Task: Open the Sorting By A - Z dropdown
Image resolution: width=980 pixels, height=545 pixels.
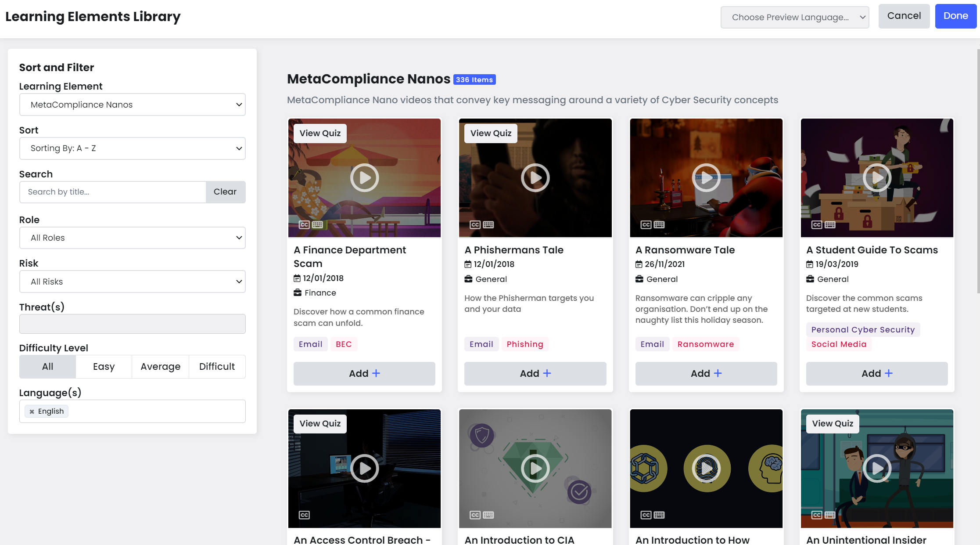Action: click(x=133, y=148)
